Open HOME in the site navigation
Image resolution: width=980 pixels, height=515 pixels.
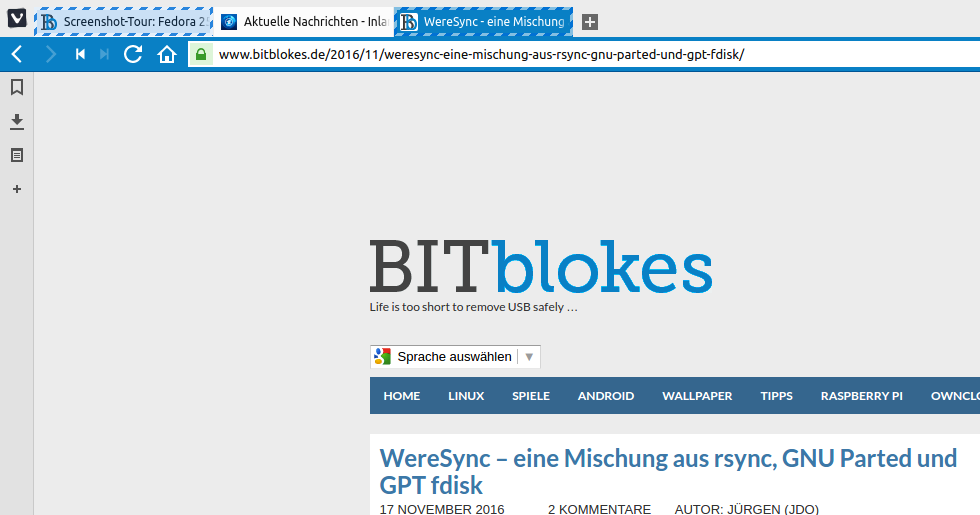click(402, 396)
